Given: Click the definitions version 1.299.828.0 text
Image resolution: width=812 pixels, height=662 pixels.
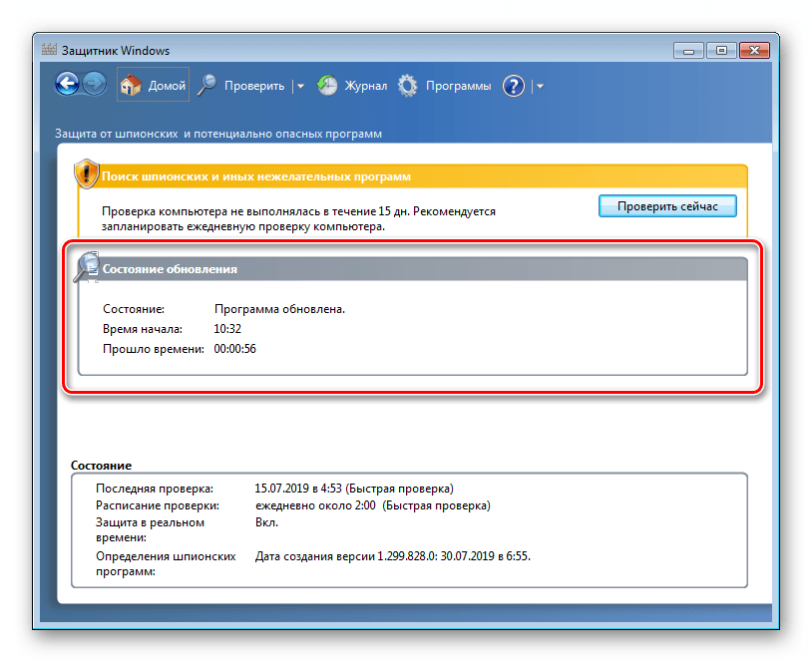Looking at the screenshot, I should (x=393, y=556).
